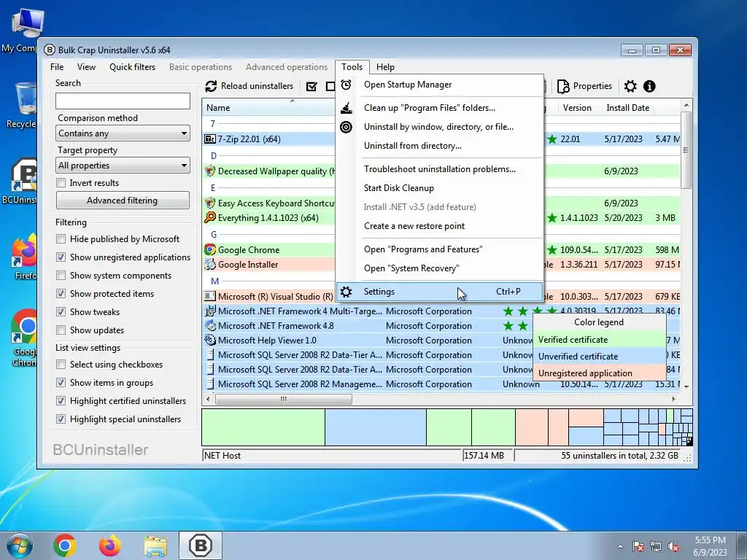Screen dimensions: 747x560
Task: Enable Hide published by Microsoft
Action: [x=61, y=239]
